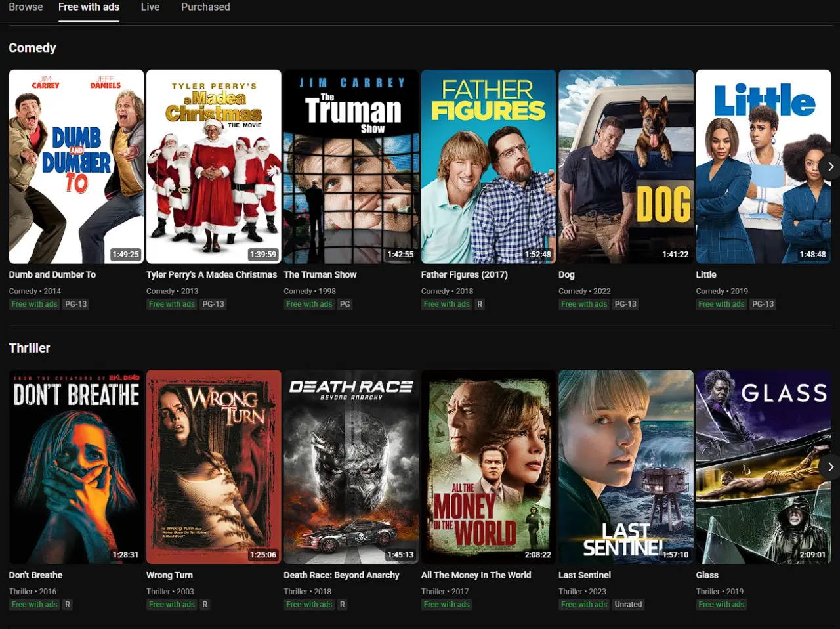Click the 1:49:25 duration on Dumb and Dumber To

125,254
